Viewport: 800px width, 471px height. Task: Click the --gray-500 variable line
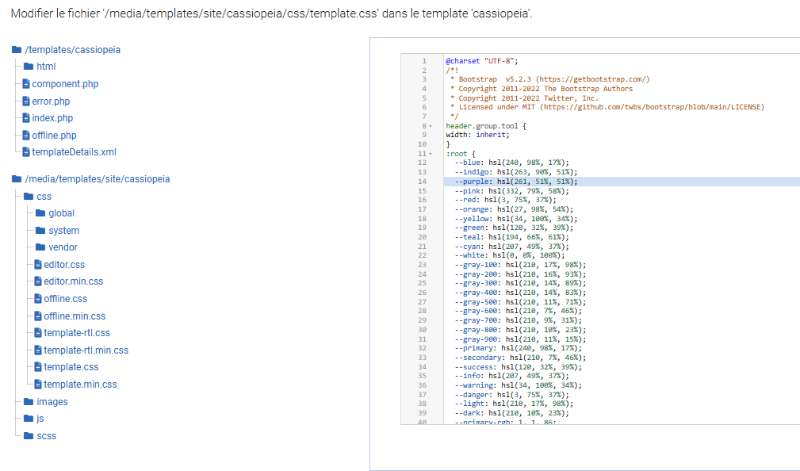(520, 302)
